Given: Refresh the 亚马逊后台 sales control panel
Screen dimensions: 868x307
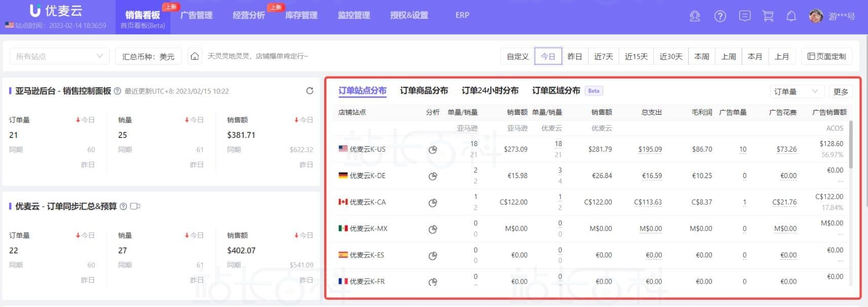Looking at the screenshot, I should pos(309,91).
